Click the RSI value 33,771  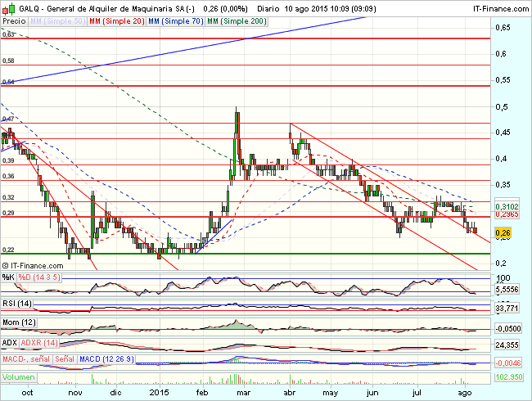pos(507,309)
